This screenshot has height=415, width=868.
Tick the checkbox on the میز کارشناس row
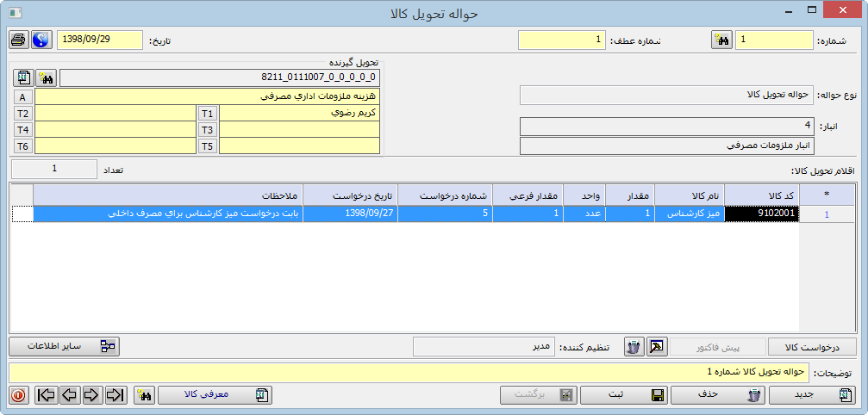pos(22,214)
